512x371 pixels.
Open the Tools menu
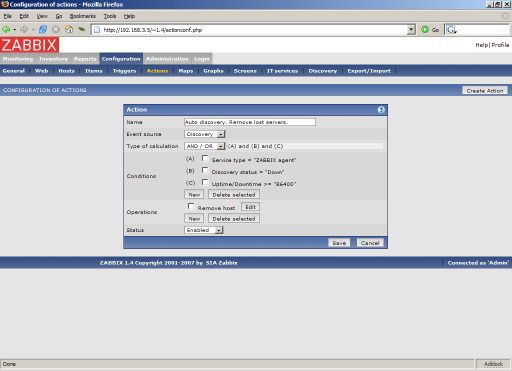click(x=110, y=16)
